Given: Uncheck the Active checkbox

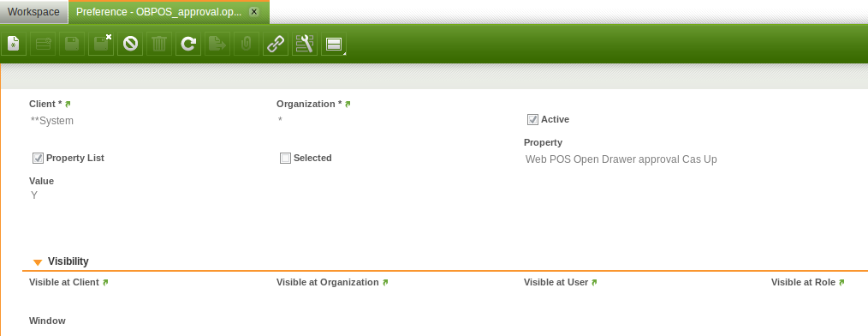Looking at the screenshot, I should [x=532, y=120].
